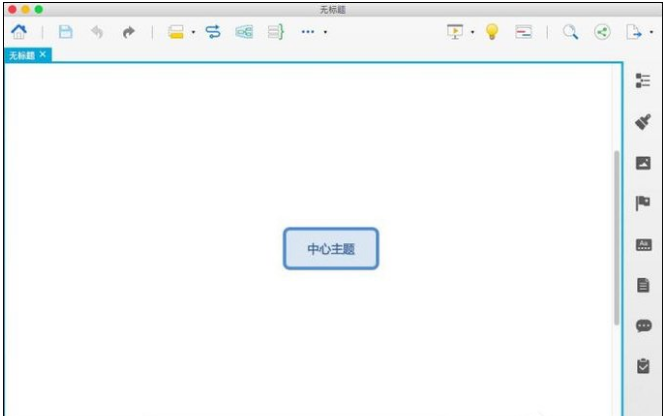Open the image gallery panel
Viewport: 665px width, 416px height.
[643, 163]
